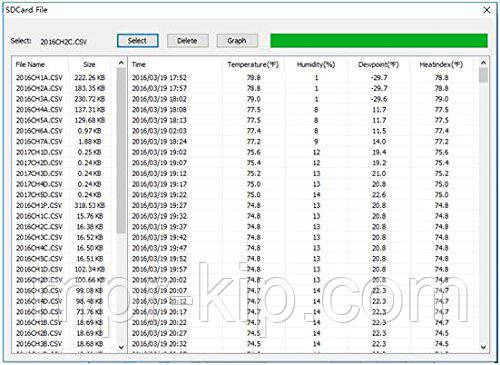Click the Heatindex(°F) column header
500x365 pixels.
[x=441, y=64]
